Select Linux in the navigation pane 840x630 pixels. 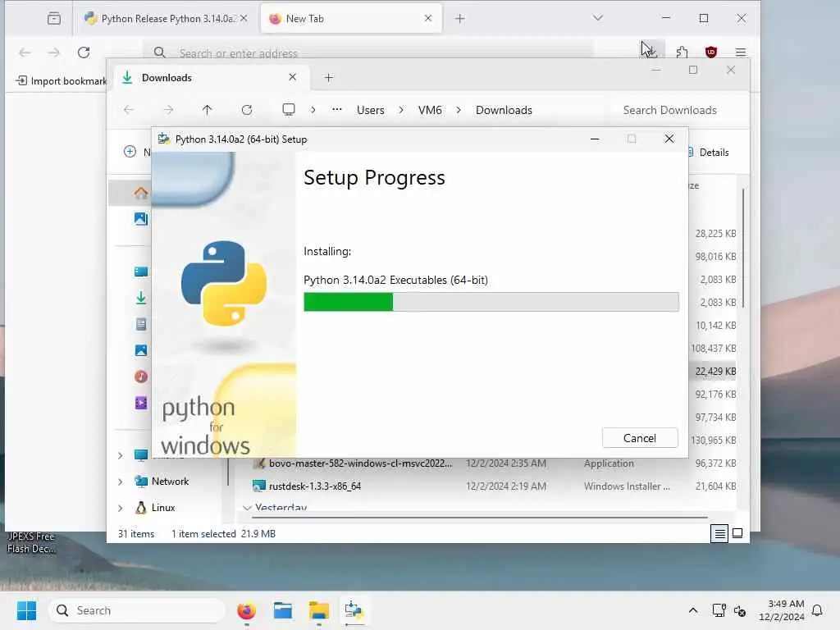[163, 507]
